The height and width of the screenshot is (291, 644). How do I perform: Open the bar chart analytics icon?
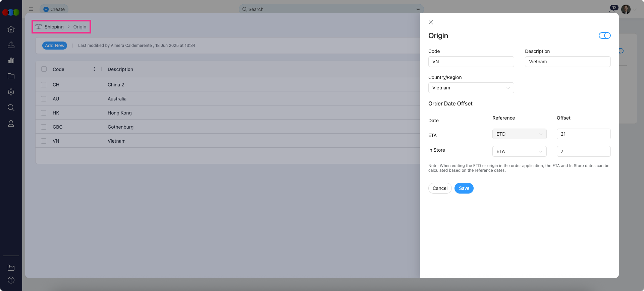tap(11, 61)
